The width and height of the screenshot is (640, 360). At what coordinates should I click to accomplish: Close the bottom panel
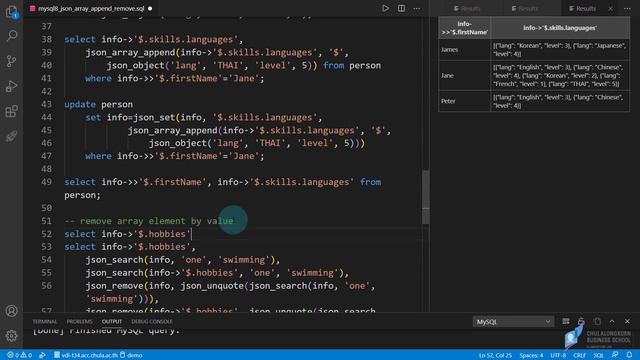[627, 322]
